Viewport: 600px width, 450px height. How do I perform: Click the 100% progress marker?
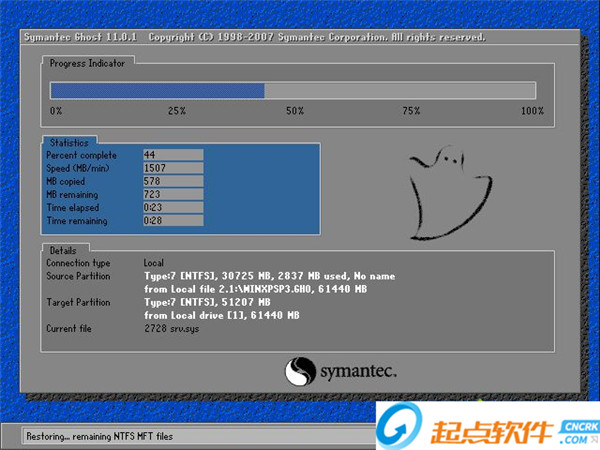(x=532, y=111)
